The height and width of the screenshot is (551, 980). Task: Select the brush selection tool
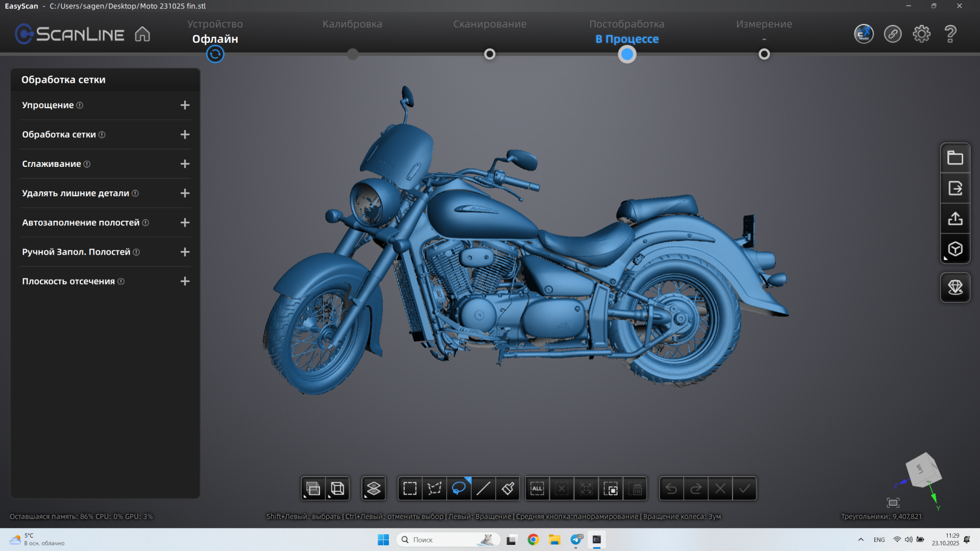508,489
